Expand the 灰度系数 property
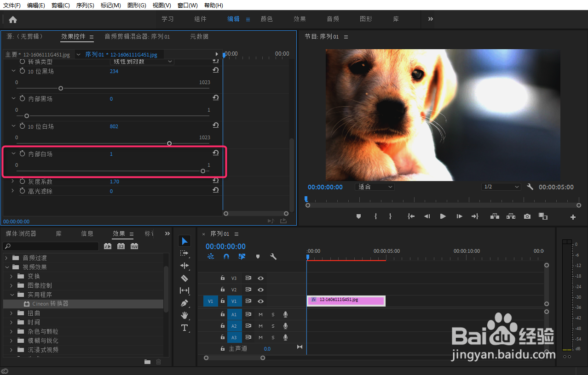The height and width of the screenshot is (375, 588). click(x=13, y=181)
